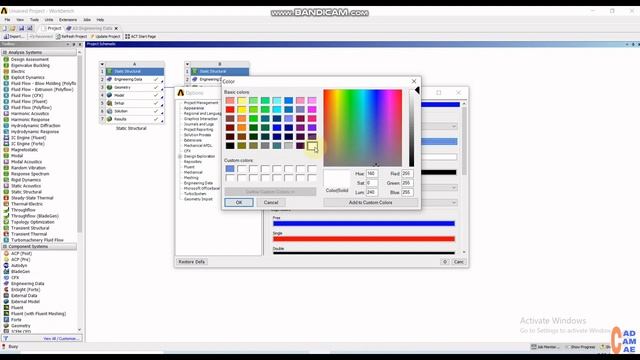Click the New project toolbar icon
Screen dimensions: 640x360
pos(4,28)
